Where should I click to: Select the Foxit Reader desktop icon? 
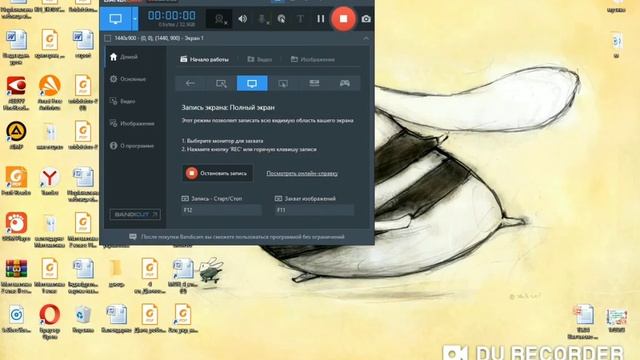tap(16, 180)
